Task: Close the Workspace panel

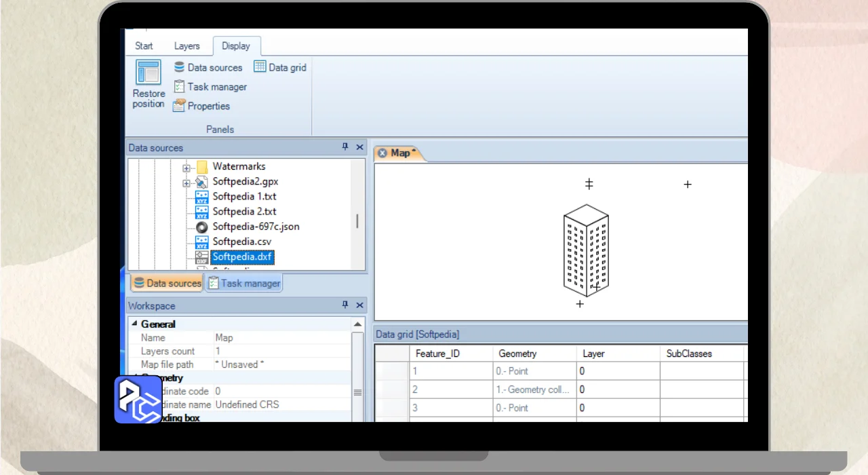Action: [359, 305]
